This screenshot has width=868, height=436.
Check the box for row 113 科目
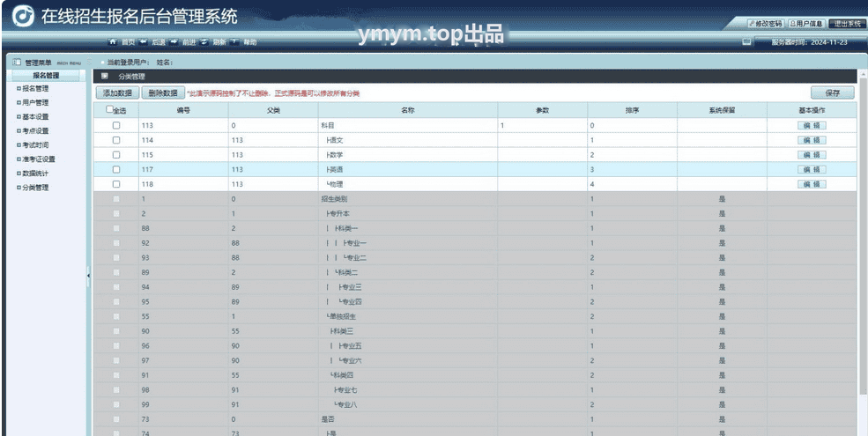tap(116, 126)
